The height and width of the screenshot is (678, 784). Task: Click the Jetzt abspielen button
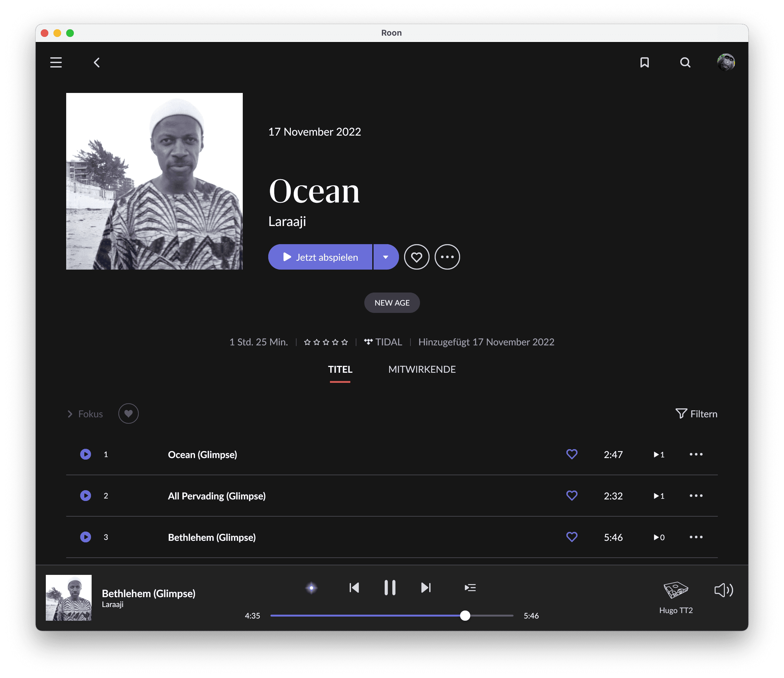click(320, 257)
